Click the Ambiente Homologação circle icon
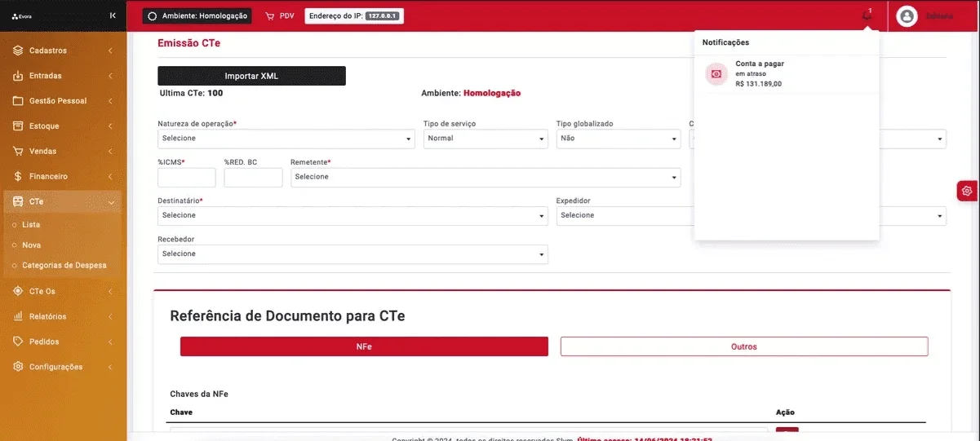 [152, 15]
